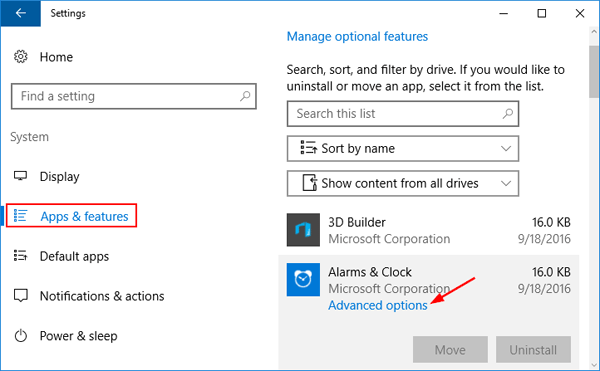600x371 pixels.
Task: Open Power & sleep settings
Action: click(78, 336)
